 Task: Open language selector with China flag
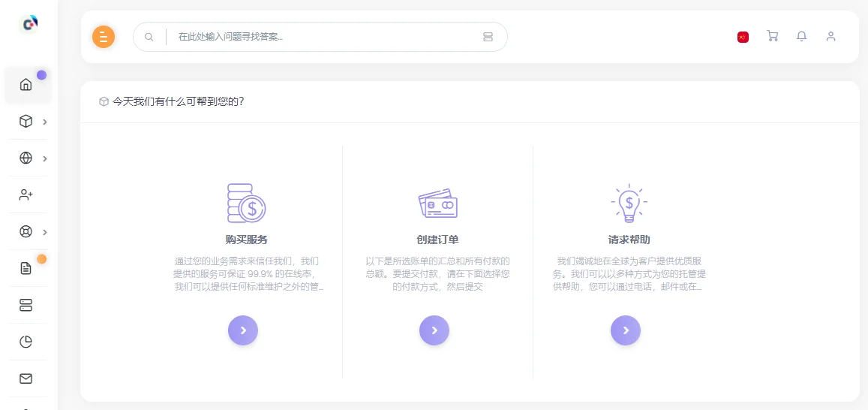point(743,37)
